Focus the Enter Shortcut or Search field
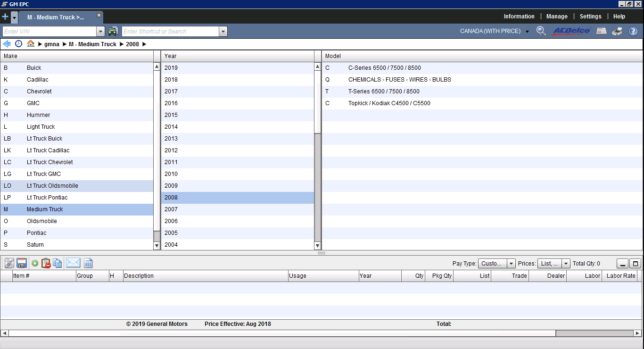This screenshot has width=644, height=349. click(171, 32)
